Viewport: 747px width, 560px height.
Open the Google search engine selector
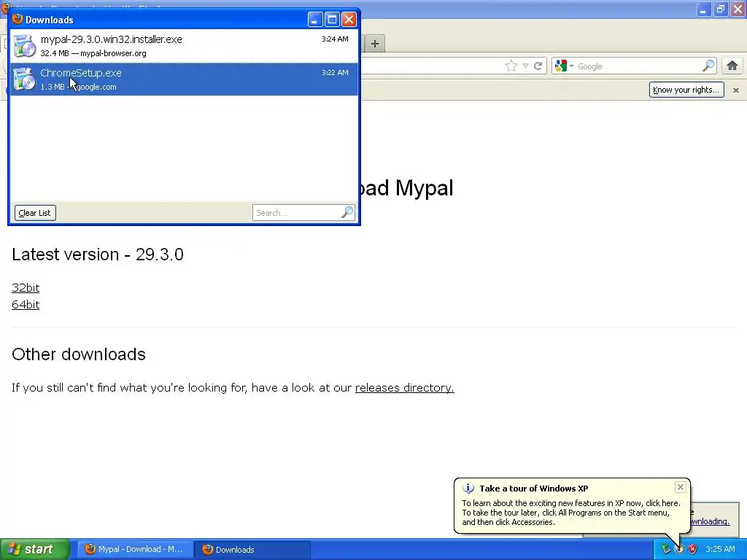click(564, 66)
